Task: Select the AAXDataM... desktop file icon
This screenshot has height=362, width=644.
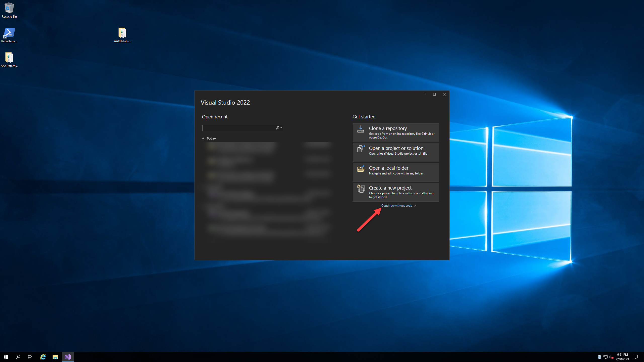Action: click(x=9, y=58)
